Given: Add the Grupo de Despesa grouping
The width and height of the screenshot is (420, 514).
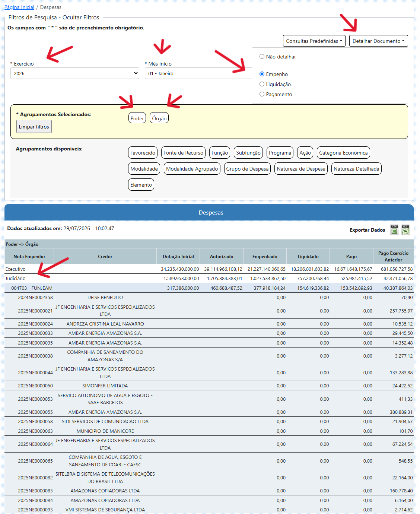Looking at the screenshot, I should pos(247,169).
